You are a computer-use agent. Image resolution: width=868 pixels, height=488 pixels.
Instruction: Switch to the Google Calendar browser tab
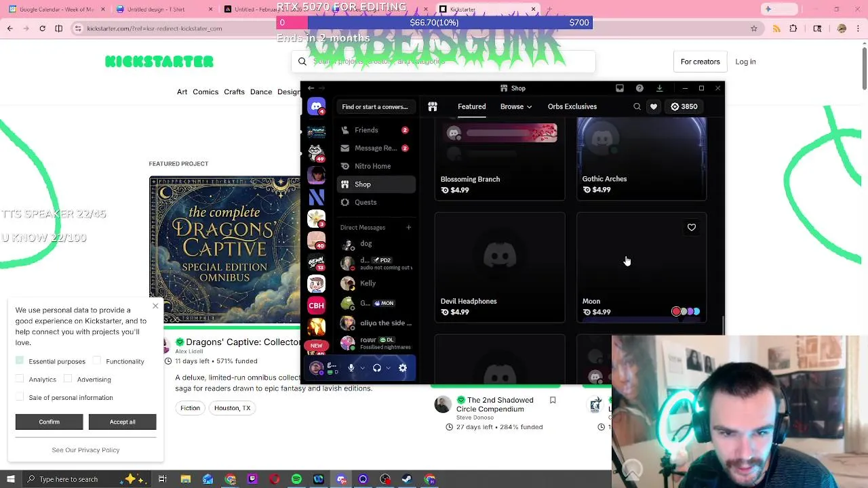point(56,9)
